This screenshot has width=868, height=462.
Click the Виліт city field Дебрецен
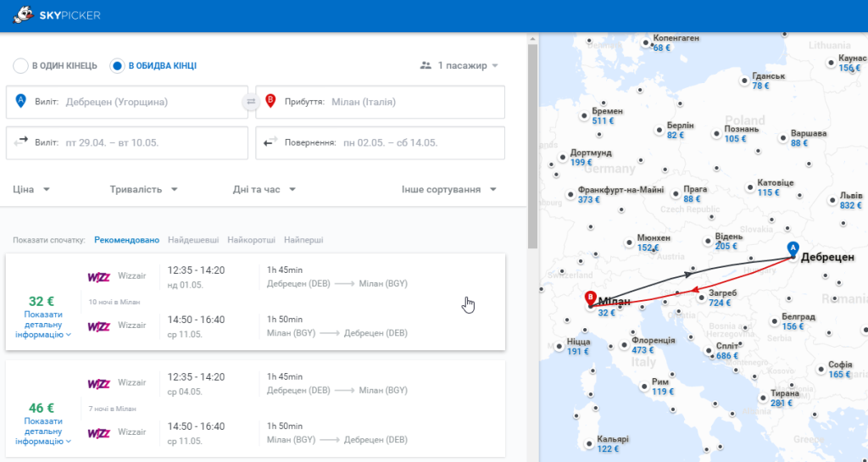click(x=127, y=102)
